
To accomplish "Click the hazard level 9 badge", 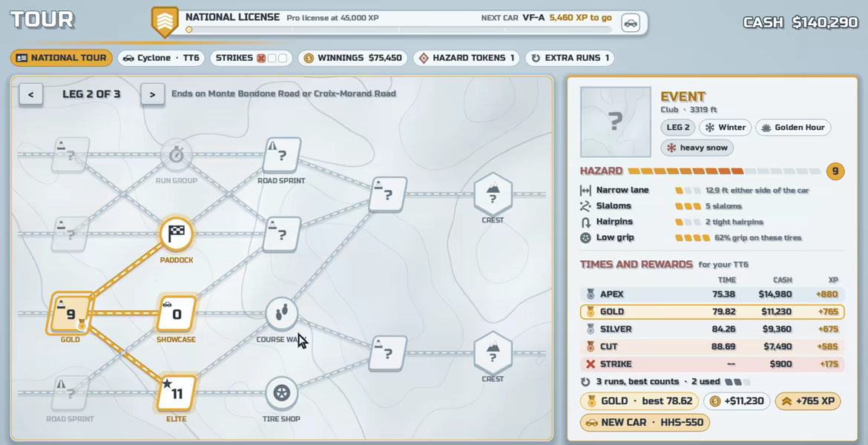I will click(x=835, y=171).
